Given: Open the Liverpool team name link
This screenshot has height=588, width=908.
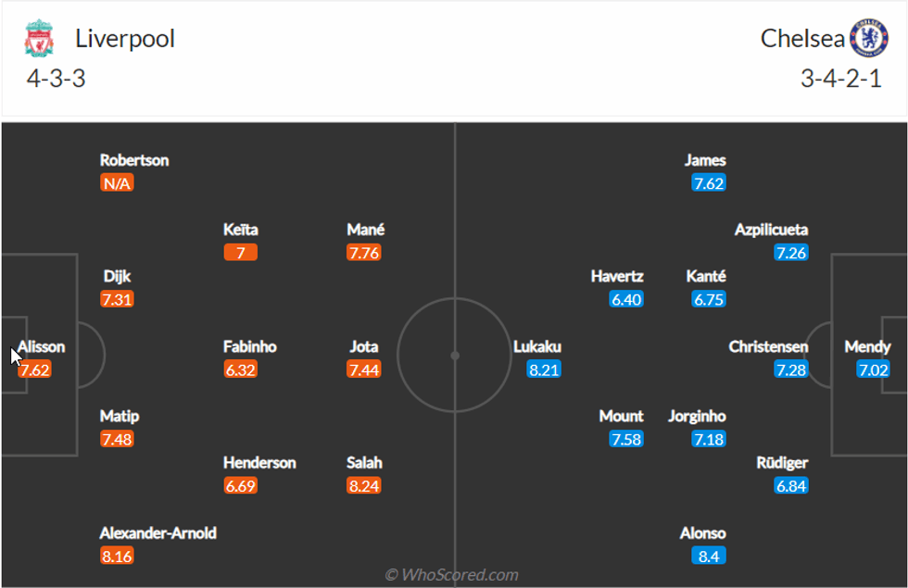Looking at the screenshot, I should point(125,39).
